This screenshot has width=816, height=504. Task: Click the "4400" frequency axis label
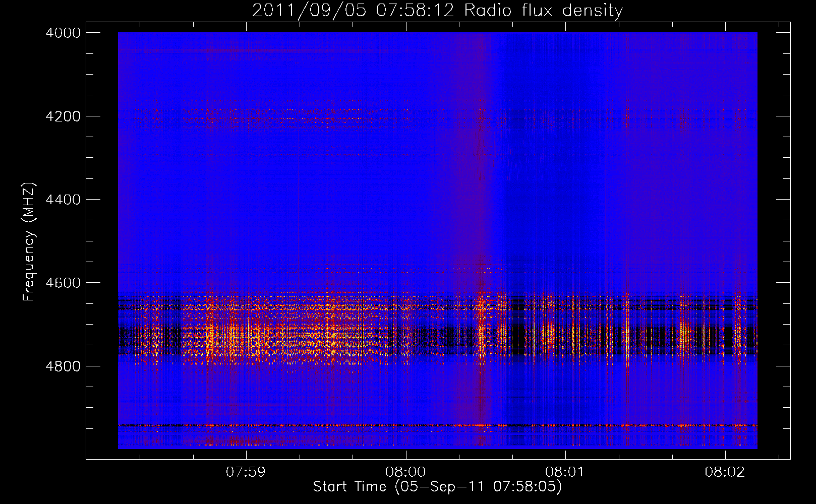point(63,200)
